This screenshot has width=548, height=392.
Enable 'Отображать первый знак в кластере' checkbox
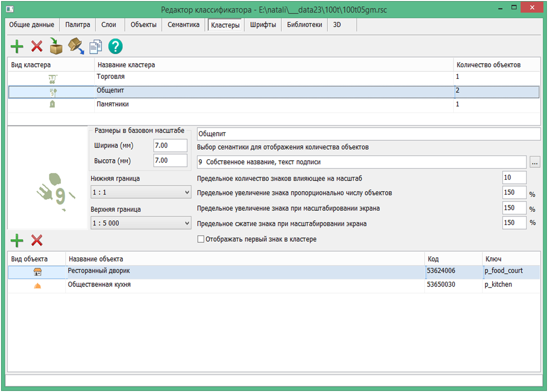point(200,239)
